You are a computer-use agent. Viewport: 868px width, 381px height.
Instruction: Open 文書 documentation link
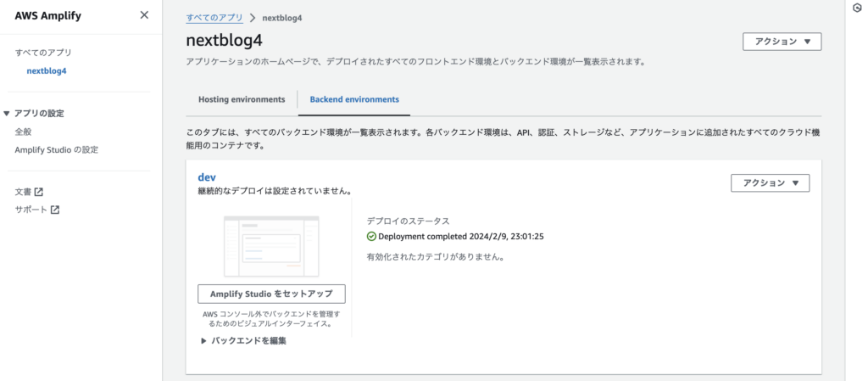pos(23,192)
